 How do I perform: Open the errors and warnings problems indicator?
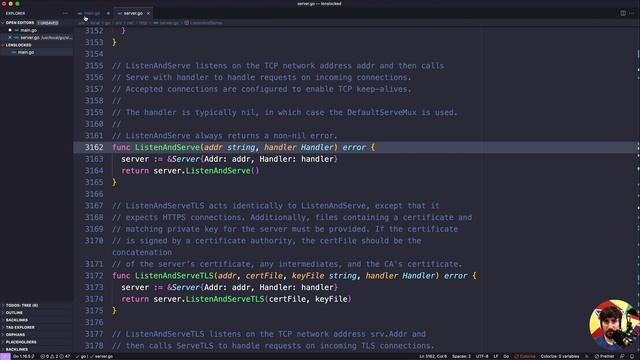pos(55,356)
